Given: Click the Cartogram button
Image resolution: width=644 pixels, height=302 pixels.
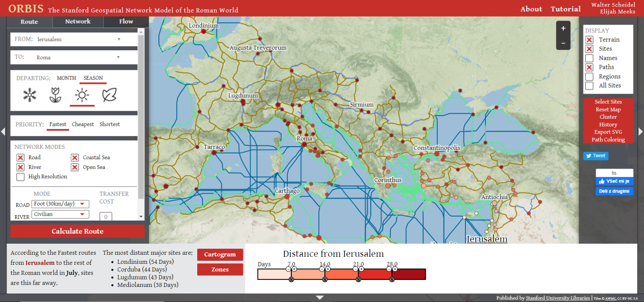Looking at the screenshot, I should point(220,255).
